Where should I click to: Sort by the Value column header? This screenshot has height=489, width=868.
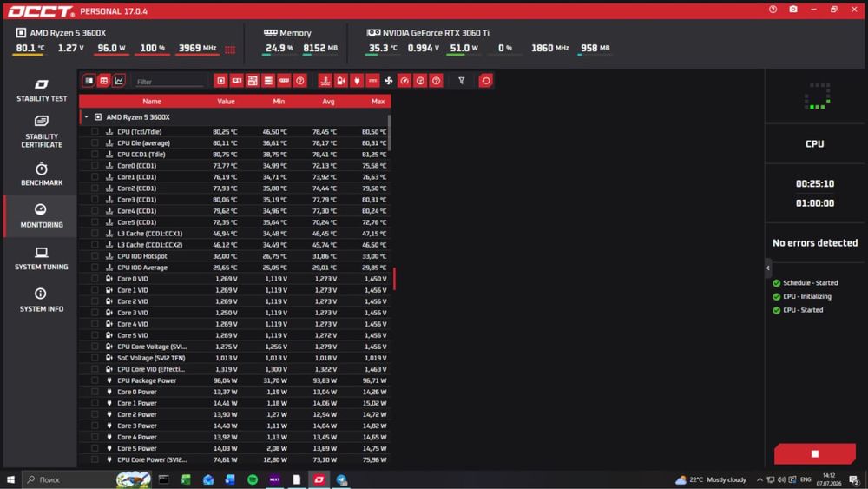click(x=226, y=102)
